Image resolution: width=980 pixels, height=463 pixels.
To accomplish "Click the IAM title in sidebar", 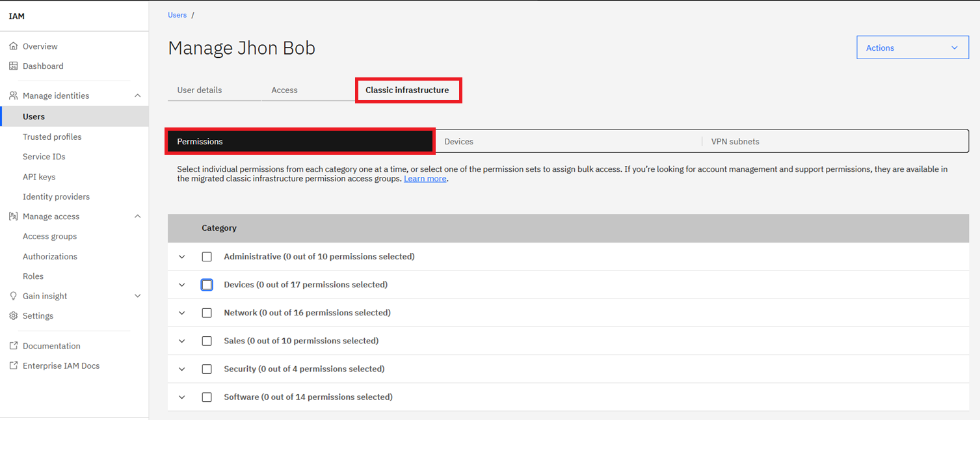I will (x=17, y=16).
